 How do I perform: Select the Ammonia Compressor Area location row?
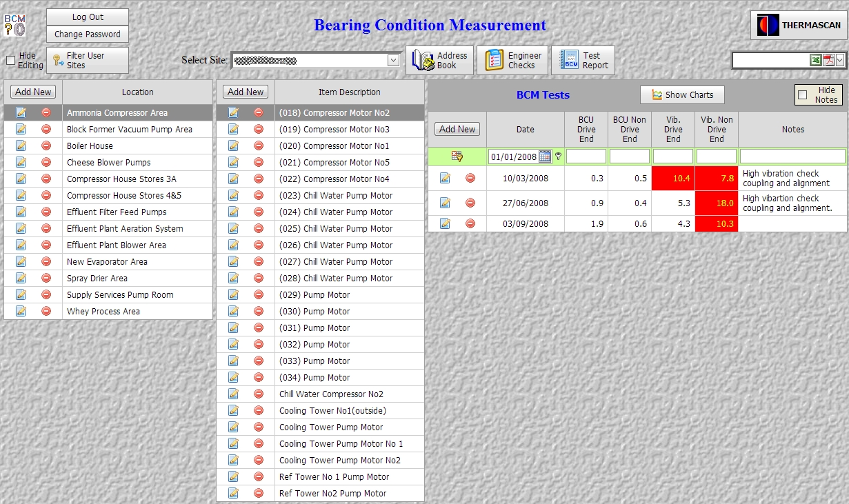coord(108,112)
